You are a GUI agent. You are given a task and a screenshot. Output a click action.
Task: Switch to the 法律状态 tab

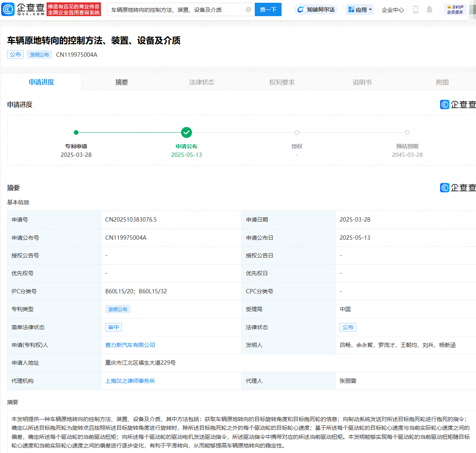[202, 82]
